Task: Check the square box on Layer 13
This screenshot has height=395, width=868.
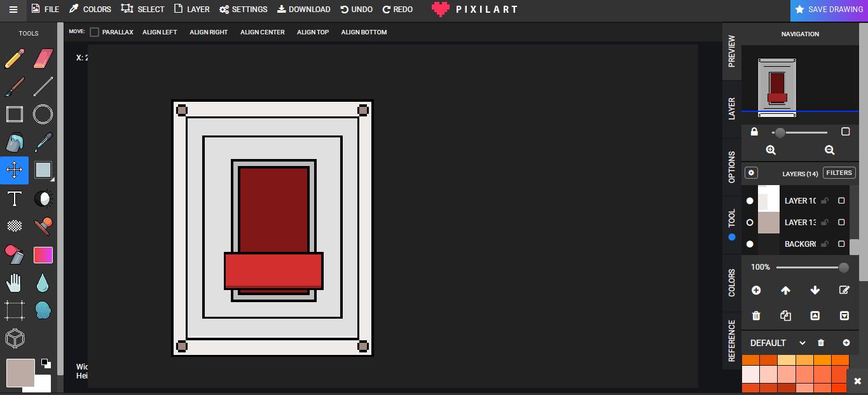Action: (841, 223)
